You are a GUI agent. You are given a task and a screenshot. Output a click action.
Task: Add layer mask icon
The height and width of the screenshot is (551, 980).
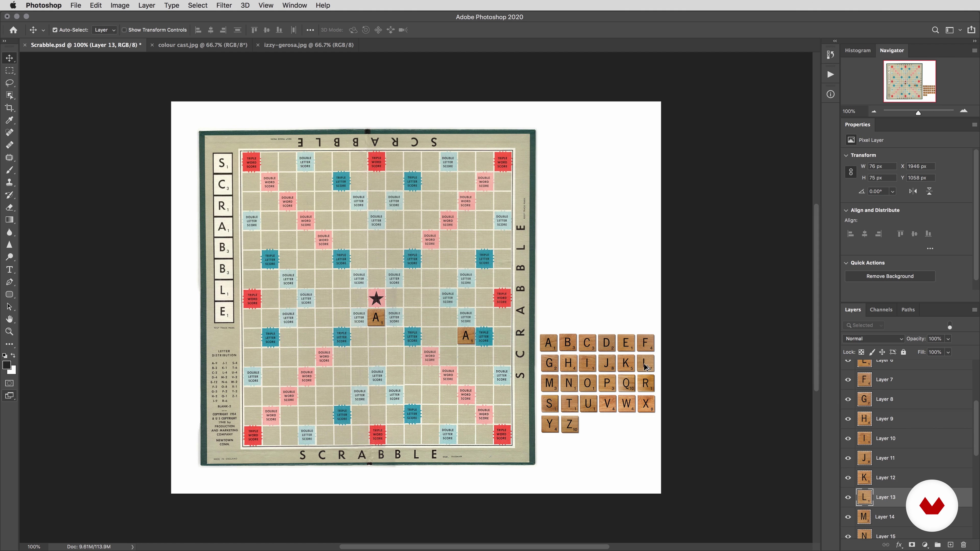click(912, 545)
